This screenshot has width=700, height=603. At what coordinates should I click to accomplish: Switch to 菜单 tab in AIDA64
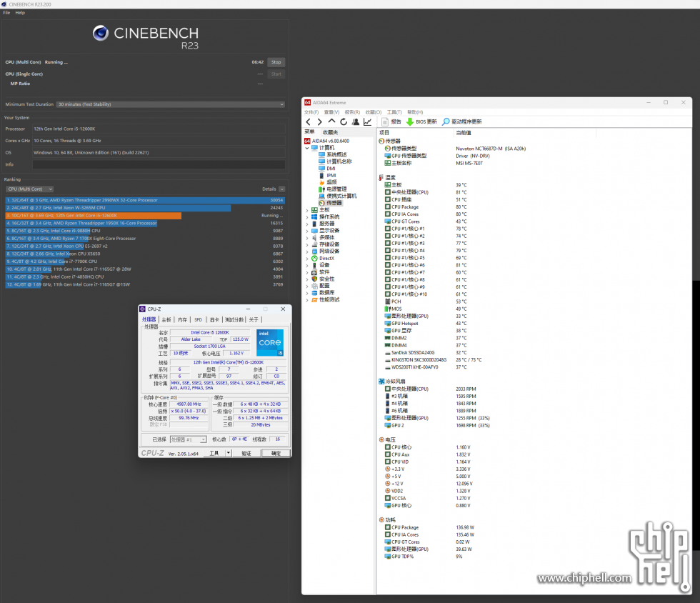click(x=309, y=131)
